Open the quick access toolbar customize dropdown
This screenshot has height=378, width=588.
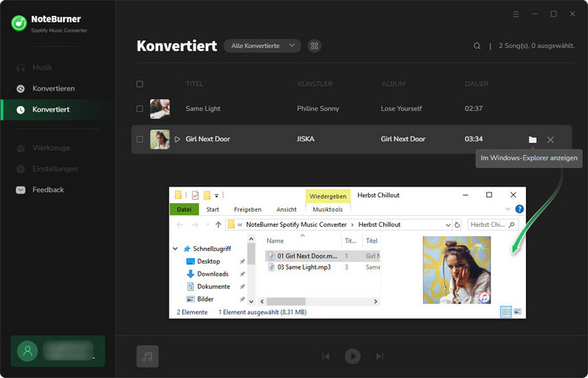click(x=217, y=196)
